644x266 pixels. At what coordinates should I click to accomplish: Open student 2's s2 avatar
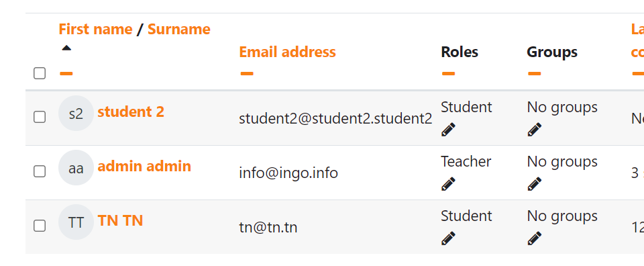click(76, 113)
